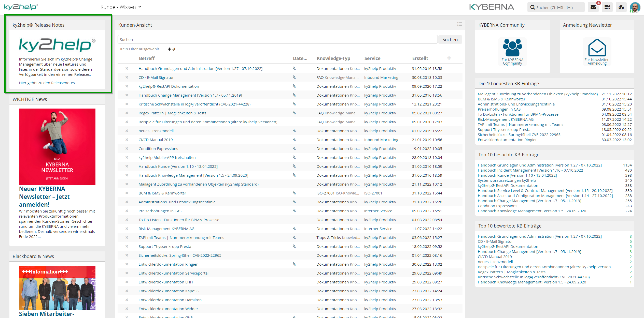
Task: Sort table by Betreff column header
Action: (x=147, y=58)
